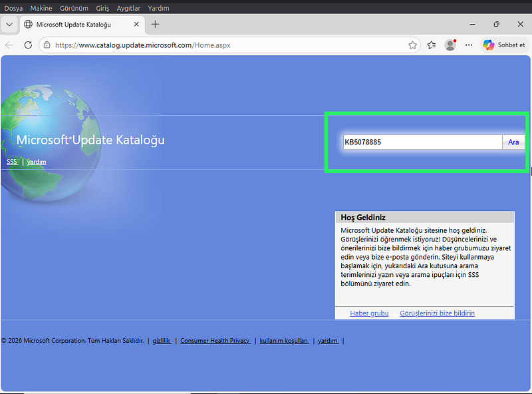Open browser settings and more menu
The height and width of the screenshot is (394, 532).
tap(469, 45)
